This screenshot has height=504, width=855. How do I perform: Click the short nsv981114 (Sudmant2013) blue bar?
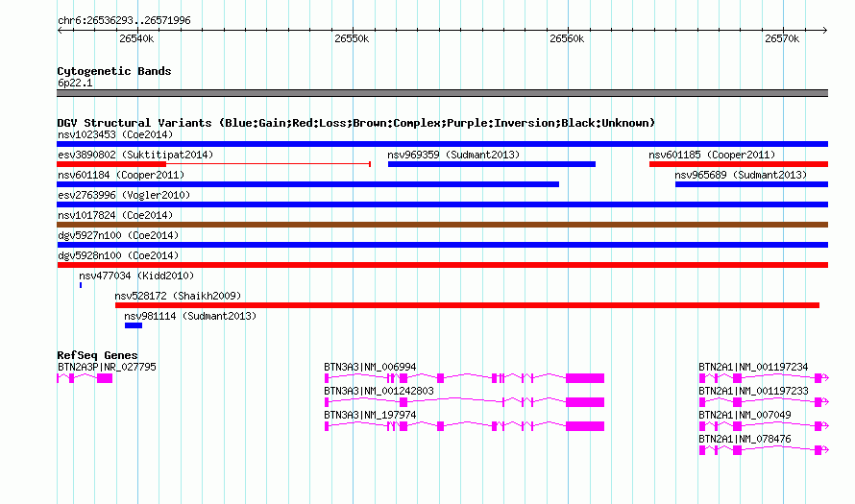click(134, 325)
